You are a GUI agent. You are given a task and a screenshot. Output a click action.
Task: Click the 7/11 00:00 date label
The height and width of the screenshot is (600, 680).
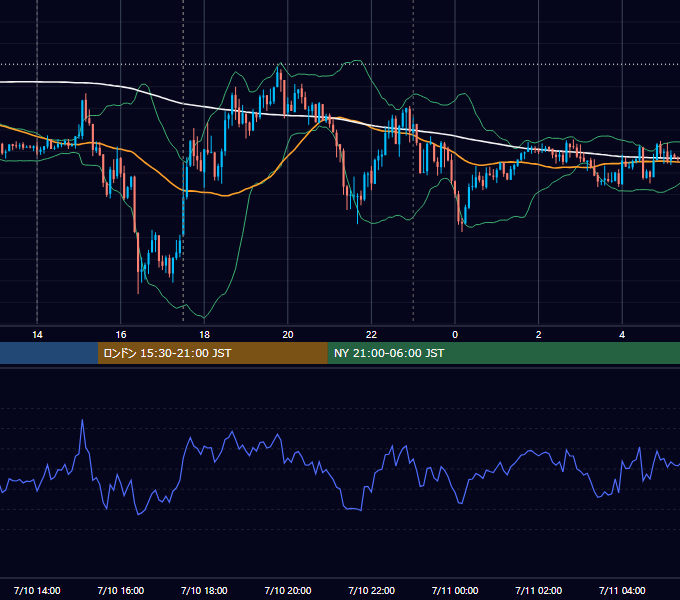pos(455,590)
